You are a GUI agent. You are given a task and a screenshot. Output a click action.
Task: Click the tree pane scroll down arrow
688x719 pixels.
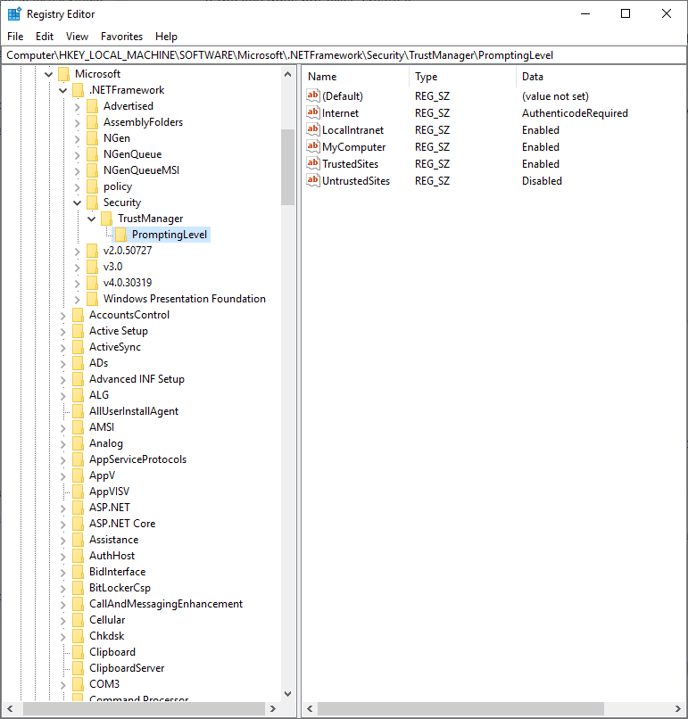coord(288,694)
